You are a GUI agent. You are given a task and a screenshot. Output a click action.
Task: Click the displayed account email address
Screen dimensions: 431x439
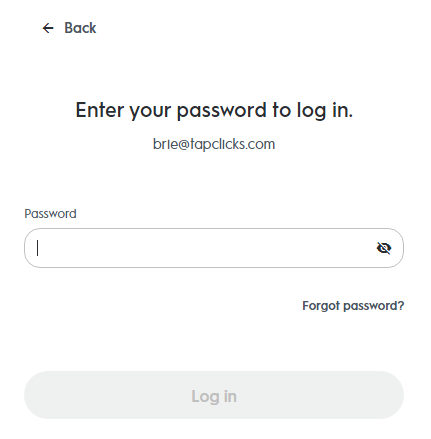(214, 144)
